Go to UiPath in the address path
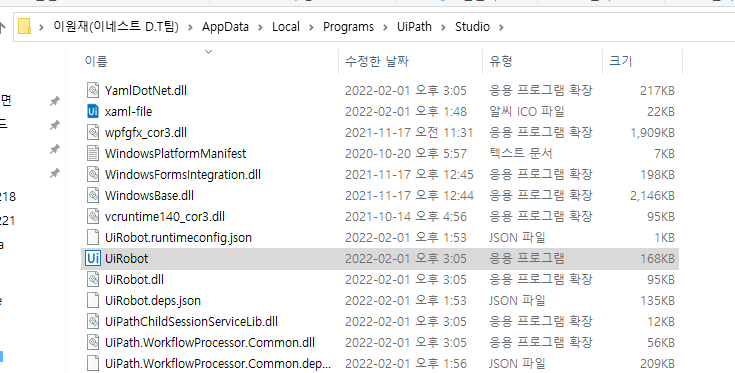 tap(414, 27)
